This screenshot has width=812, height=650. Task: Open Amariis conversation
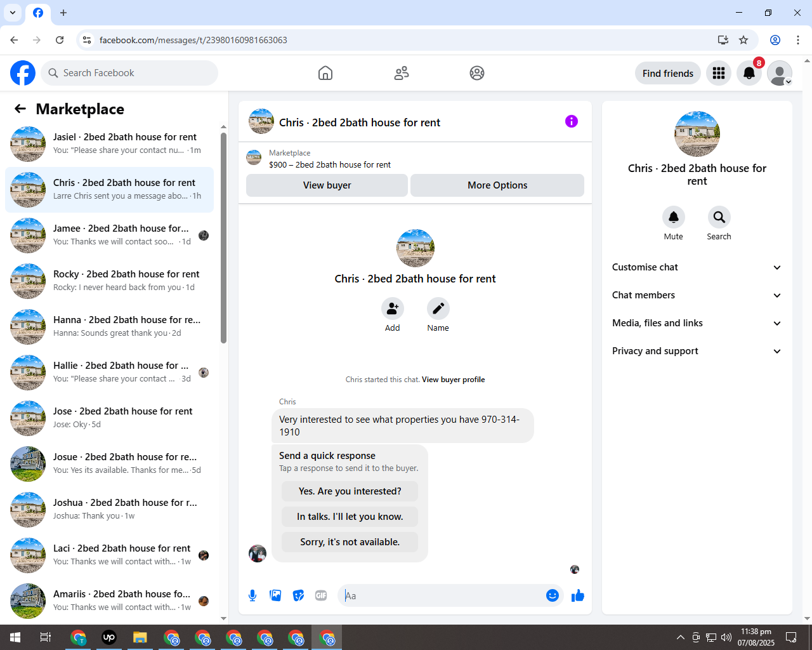[x=109, y=601]
